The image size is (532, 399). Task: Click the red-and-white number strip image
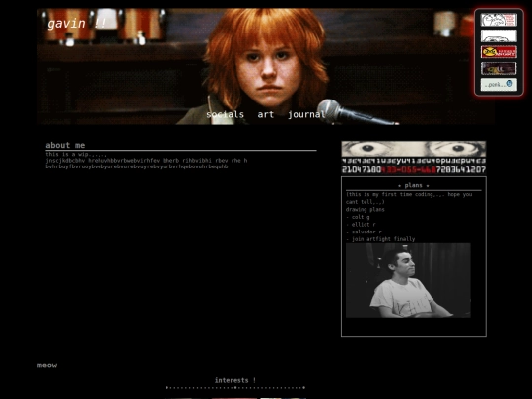pyautogui.click(x=413, y=166)
